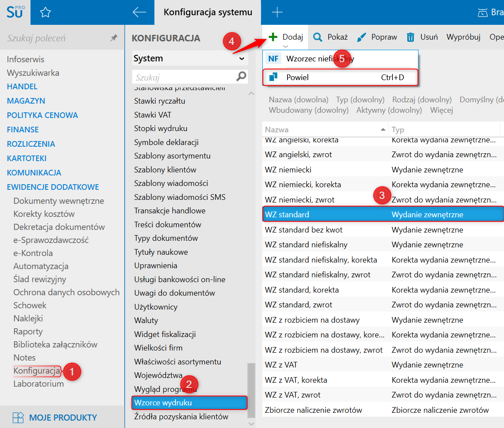Click the store icon in top bar
504x428 pixels.
coord(483,13)
